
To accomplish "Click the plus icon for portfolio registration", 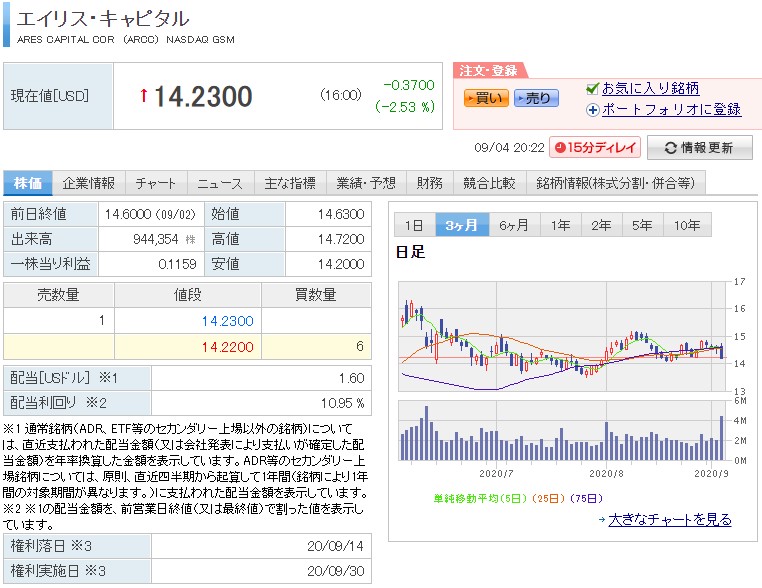I will click(592, 110).
